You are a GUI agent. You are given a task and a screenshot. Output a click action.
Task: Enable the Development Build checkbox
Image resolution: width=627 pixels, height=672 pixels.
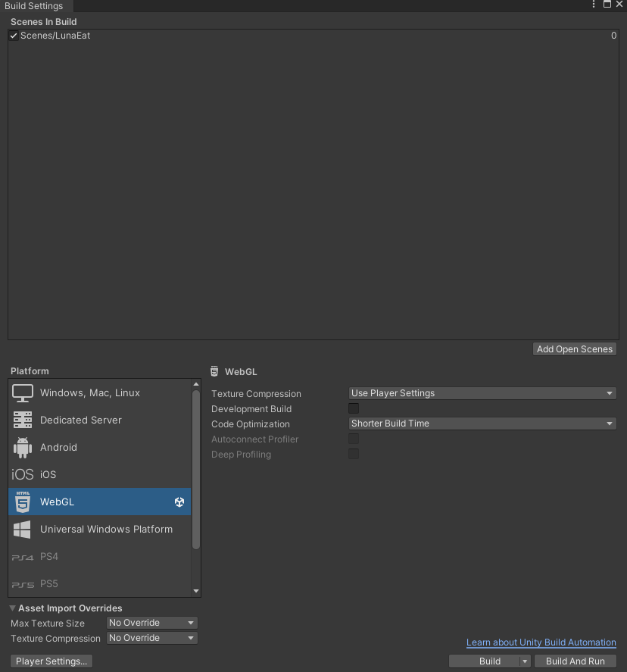click(354, 408)
